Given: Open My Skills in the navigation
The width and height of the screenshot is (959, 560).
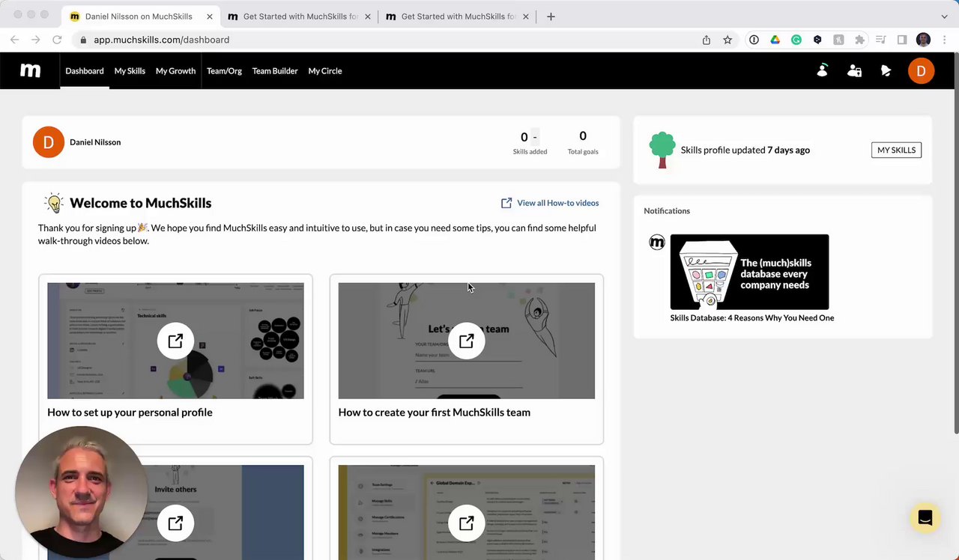Looking at the screenshot, I should pos(130,71).
